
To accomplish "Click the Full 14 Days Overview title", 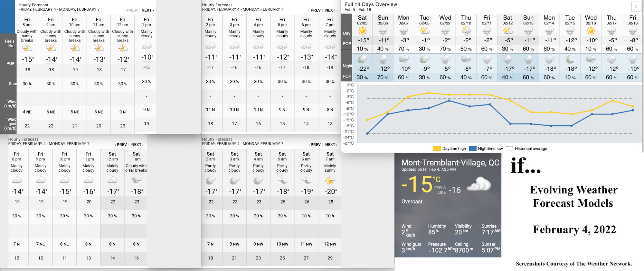I will (x=371, y=4).
